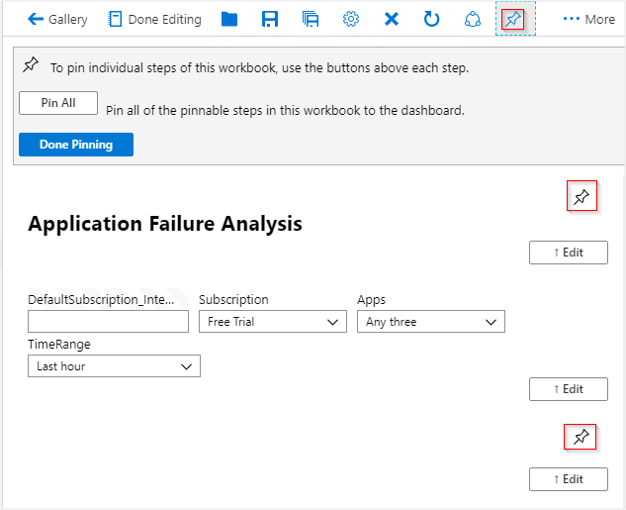Open the TimeRange dropdown showing Last hour
This screenshot has height=510, width=626.
click(114, 367)
